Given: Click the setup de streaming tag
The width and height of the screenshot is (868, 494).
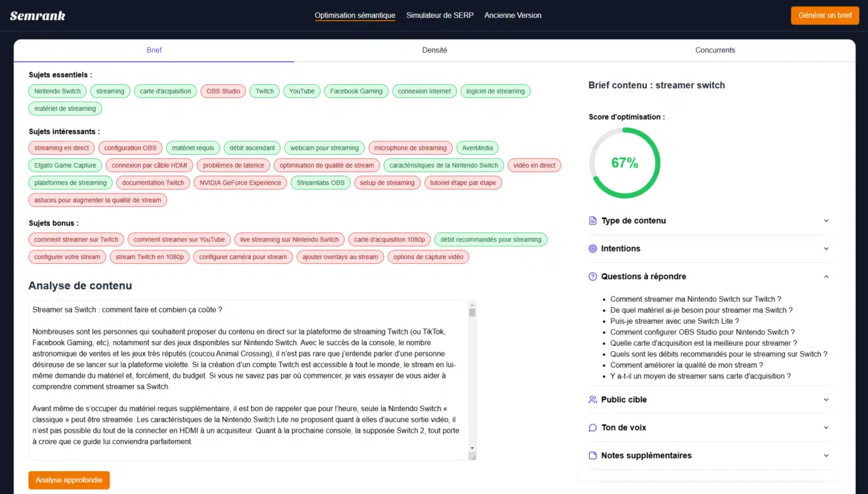Looking at the screenshot, I should pos(387,183).
